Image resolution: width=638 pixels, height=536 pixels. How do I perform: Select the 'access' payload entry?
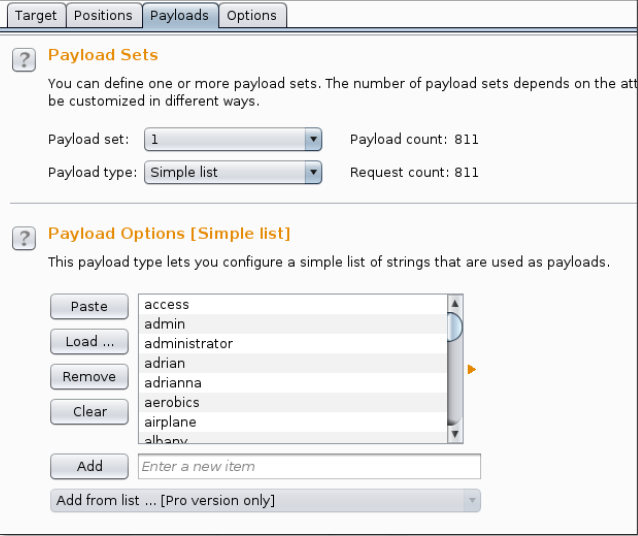point(293,304)
